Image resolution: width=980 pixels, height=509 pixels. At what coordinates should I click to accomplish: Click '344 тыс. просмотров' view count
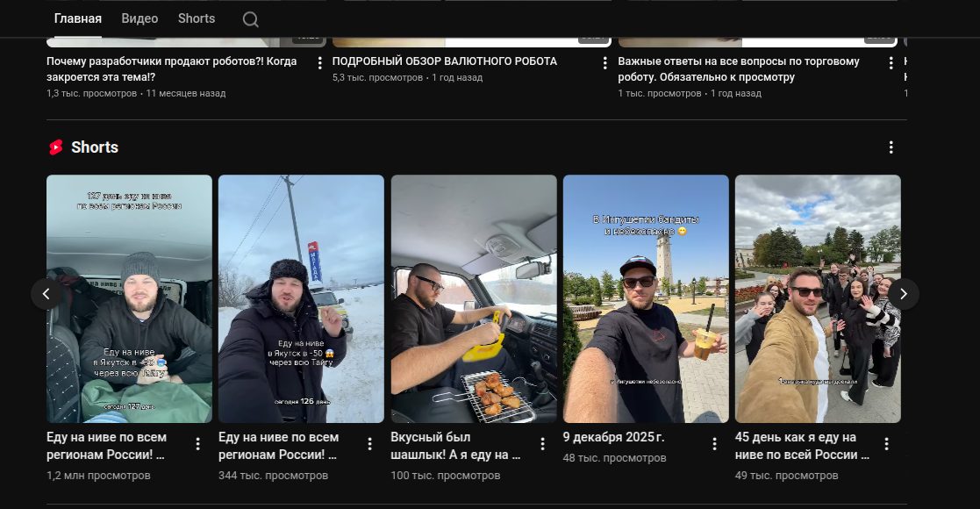pyautogui.click(x=273, y=476)
